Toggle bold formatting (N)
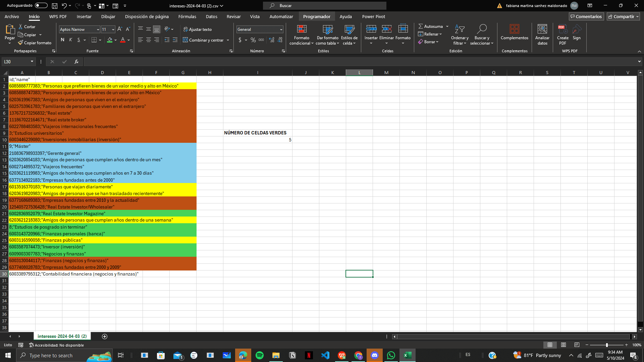Image resolution: width=644 pixels, height=362 pixels. point(62,40)
